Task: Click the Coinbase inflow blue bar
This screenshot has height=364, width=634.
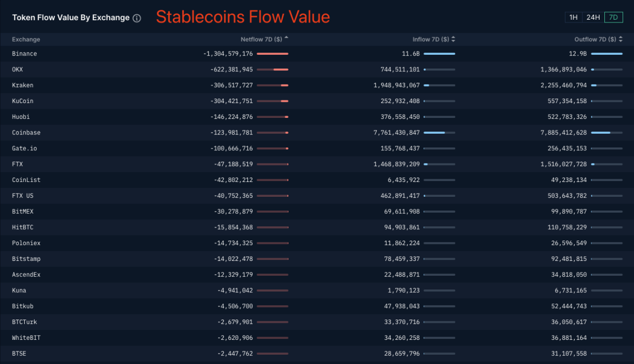Action: 434,133
